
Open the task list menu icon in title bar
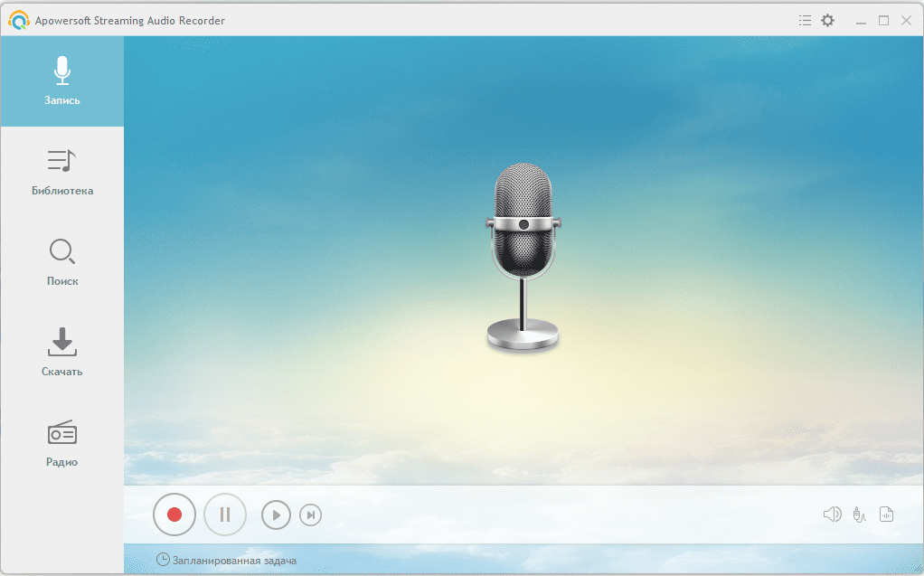coord(805,21)
